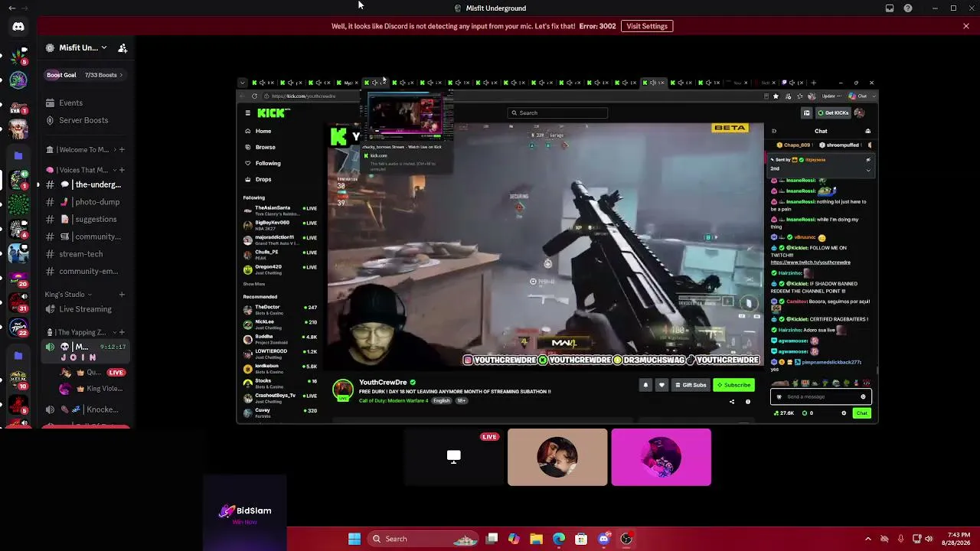Open the community-em... channel
This screenshot has width=980, height=551.
pyautogui.click(x=86, y=271)
